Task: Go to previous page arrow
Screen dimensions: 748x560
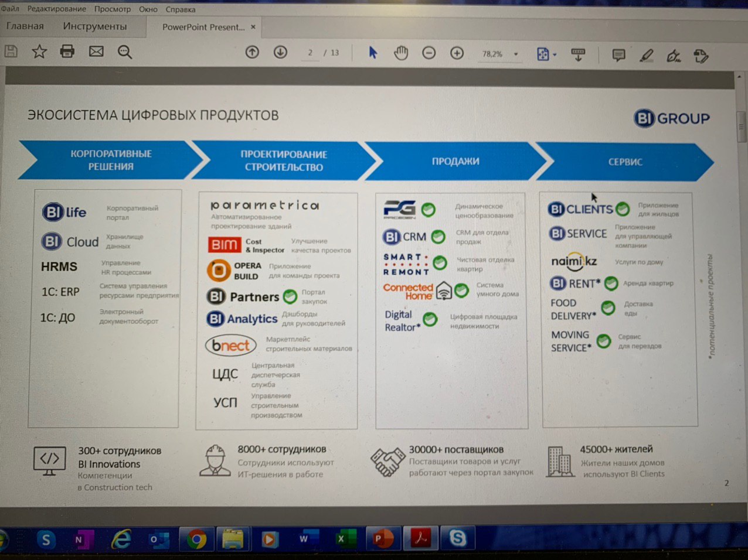Action: click(x=252, y=52)
